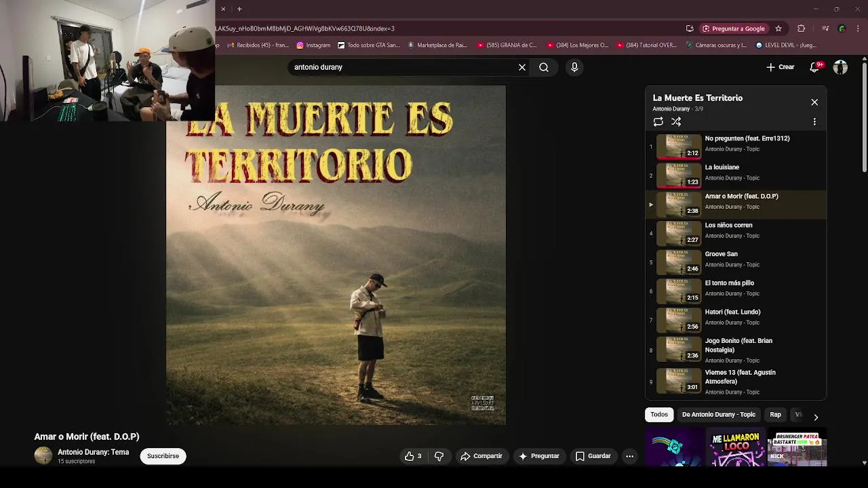The width and height of the screenshot is (868, 488).
Task: Select Hatori (feat. Lundo) track title
Action: [x=732, y=312]
